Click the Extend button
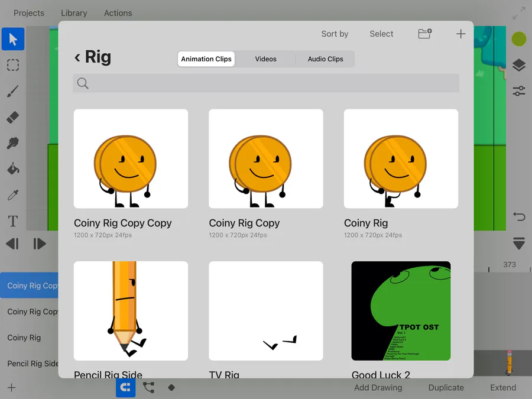This screenshot has width=532, height=399. 503,387
